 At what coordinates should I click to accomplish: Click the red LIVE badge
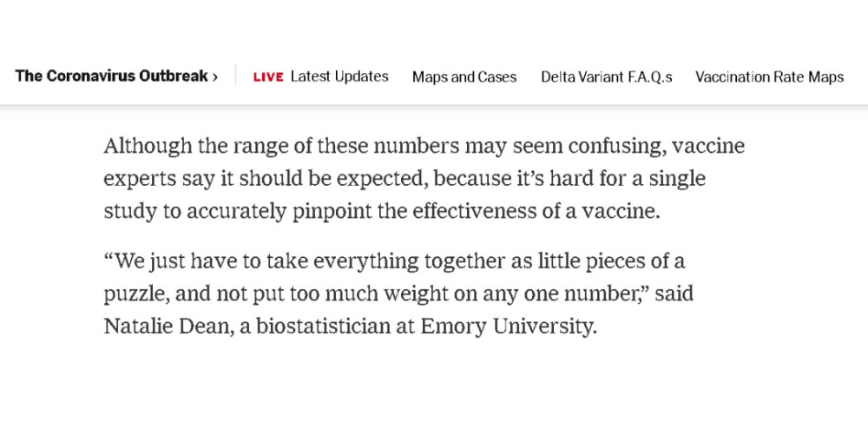click(268, 77)
